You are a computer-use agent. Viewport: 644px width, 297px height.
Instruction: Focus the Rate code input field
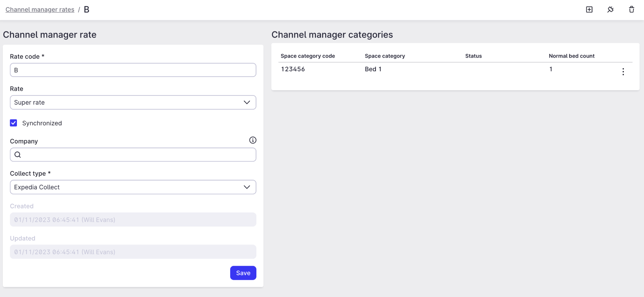click(x=133, y=70)
